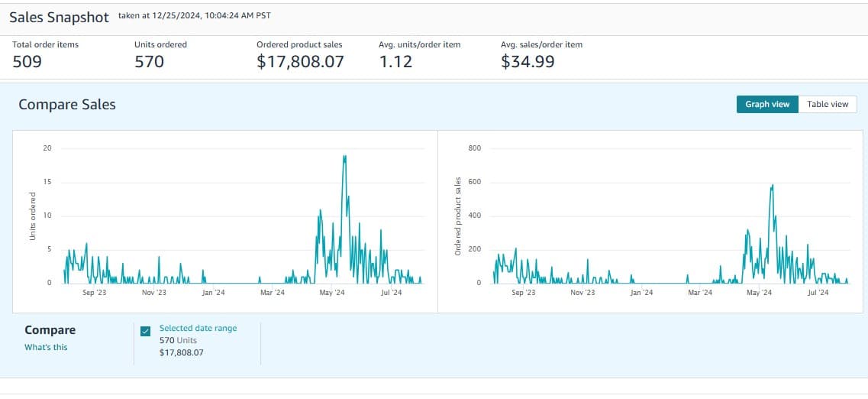Click the vertical Ordered product sales axis label

458,216
